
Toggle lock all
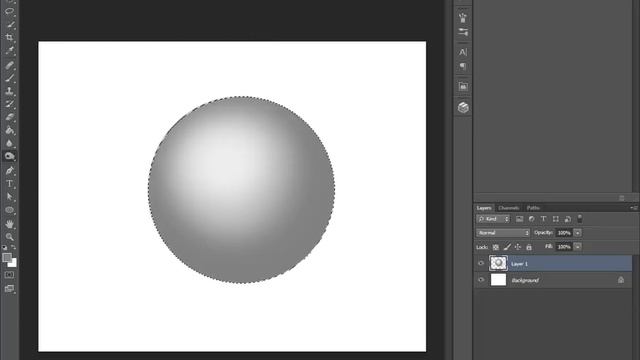[529, 247]
